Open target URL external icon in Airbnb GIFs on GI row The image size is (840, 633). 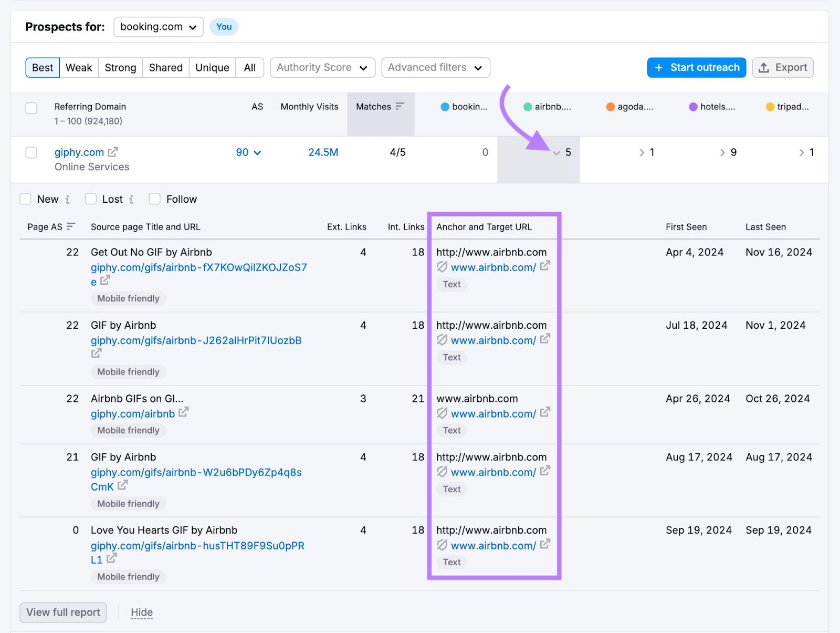pyautogui.click(x=545, y=412)
